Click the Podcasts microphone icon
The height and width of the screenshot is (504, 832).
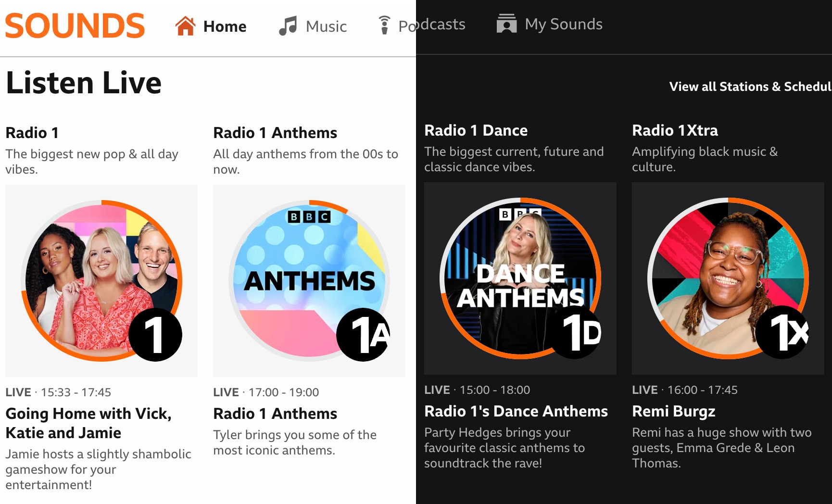coord(384,25)
